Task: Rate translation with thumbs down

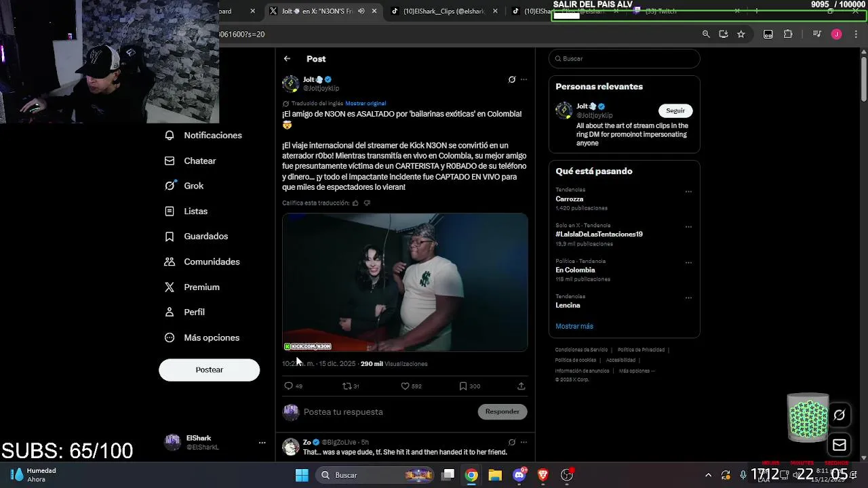Action: pyautogui.click(x=367, y=203)
